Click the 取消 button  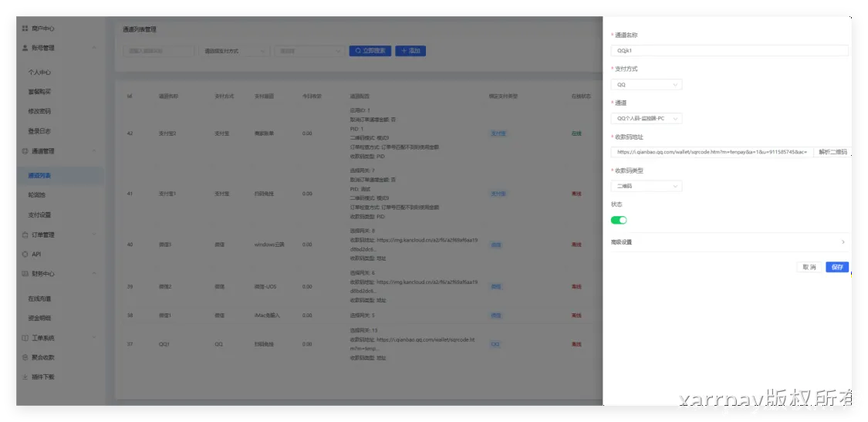(809, 267)
